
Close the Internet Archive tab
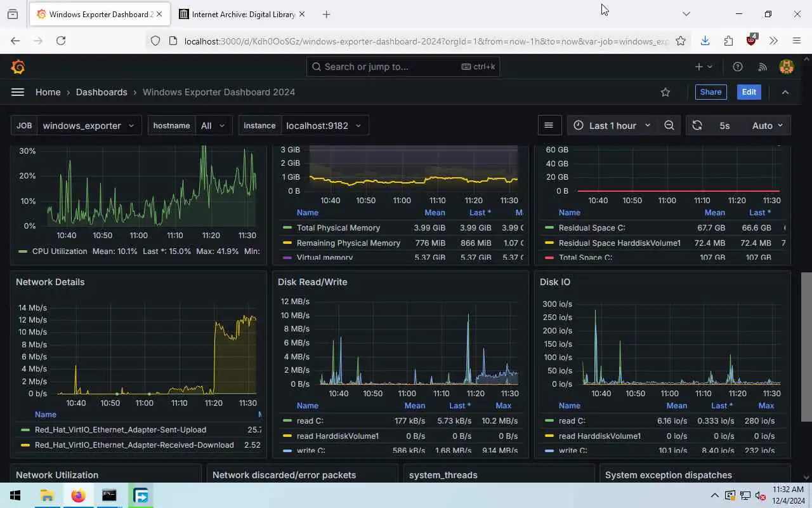pyautogui.click(x=302, y=14)
